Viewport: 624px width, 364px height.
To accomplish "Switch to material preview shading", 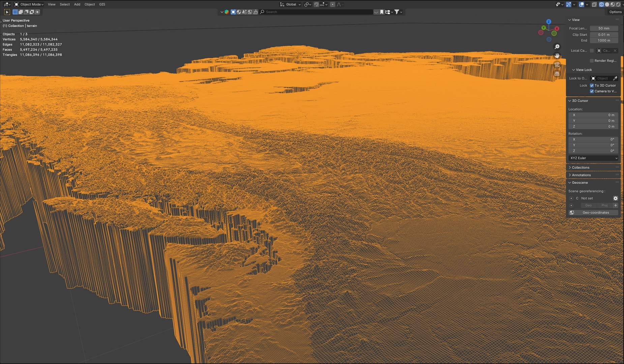I will click(x=613, y=4).
